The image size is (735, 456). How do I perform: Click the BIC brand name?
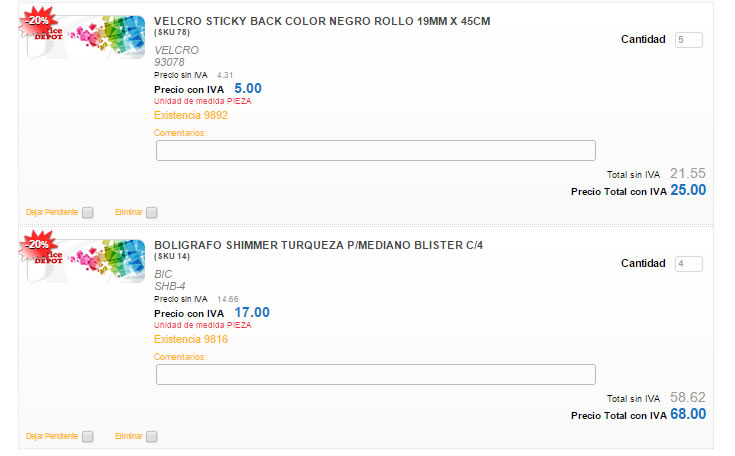(163, 274)
